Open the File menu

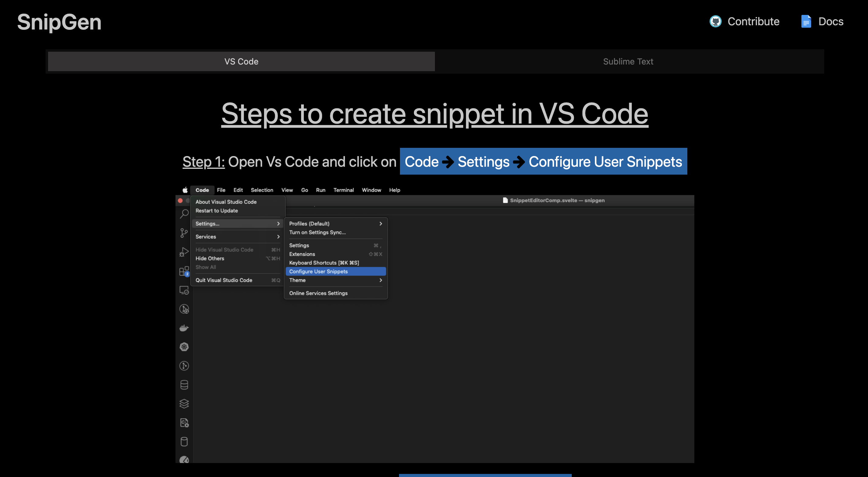point(221,190)
